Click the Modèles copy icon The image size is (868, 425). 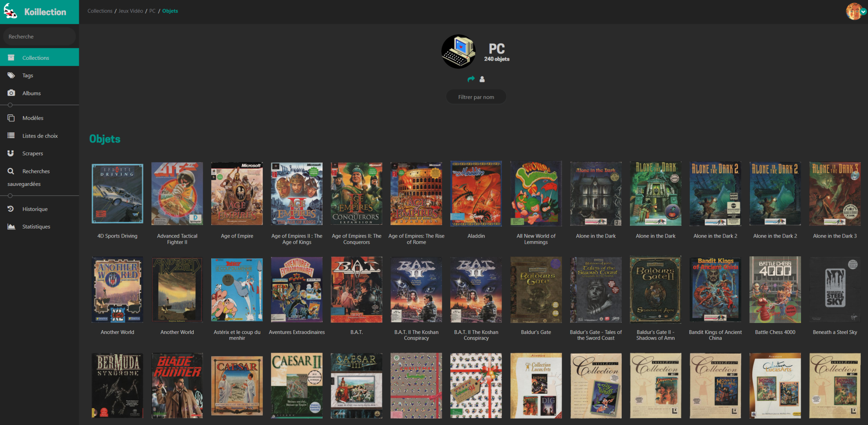11,118
